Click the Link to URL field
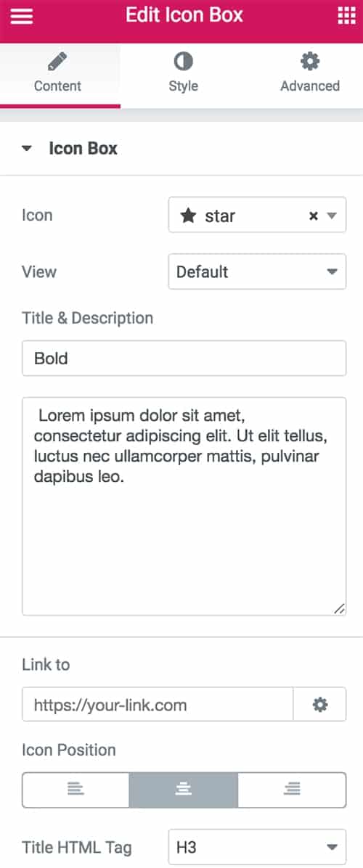The height and width of the screenshot is (868, 363). pos(158,705)
